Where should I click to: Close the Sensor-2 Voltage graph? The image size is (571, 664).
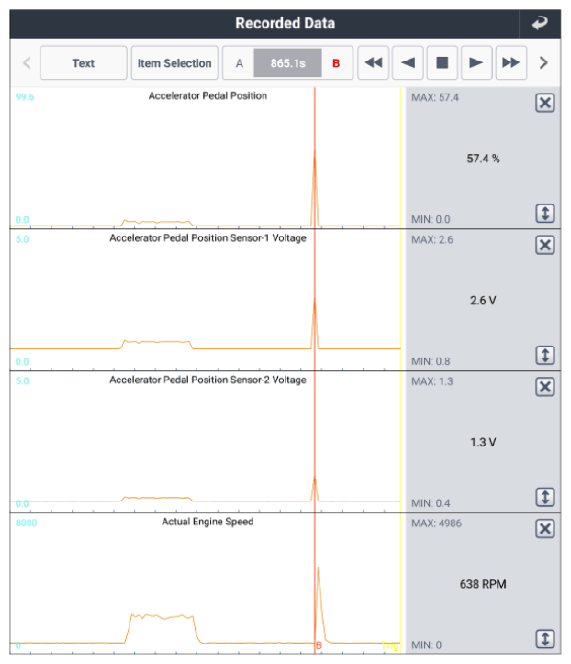[545, 387]
